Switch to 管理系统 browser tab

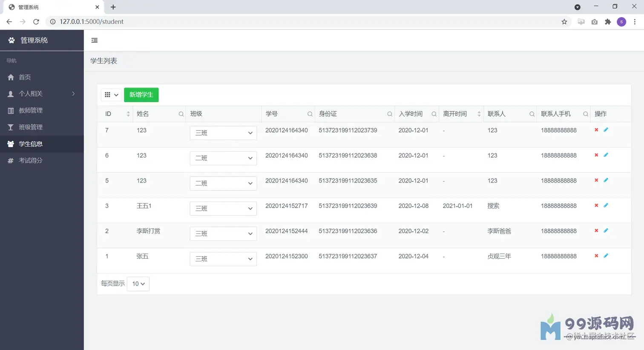[53, 7]
